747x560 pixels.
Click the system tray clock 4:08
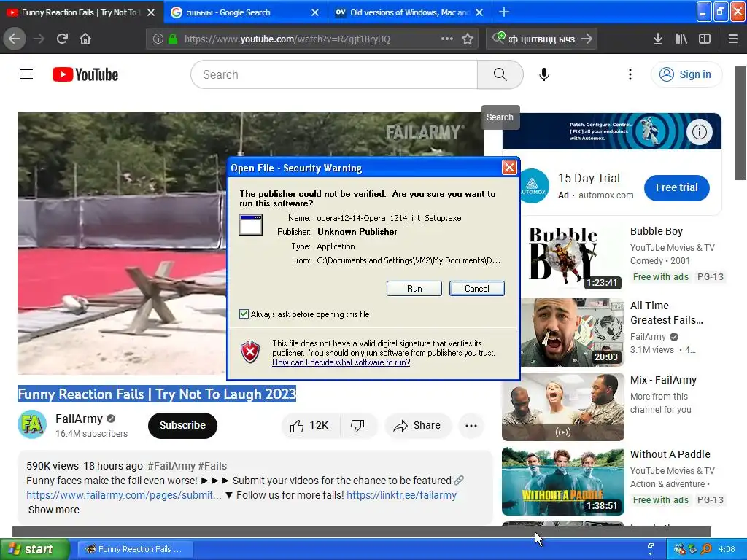(x=727, y=549)
